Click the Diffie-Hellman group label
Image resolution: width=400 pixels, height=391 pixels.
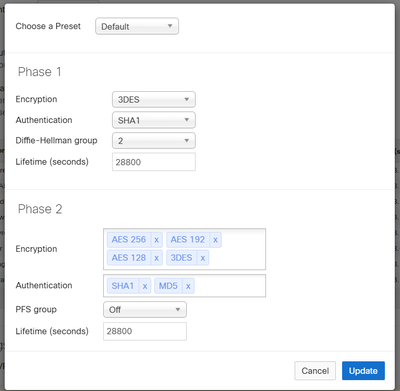coord(56,141)
